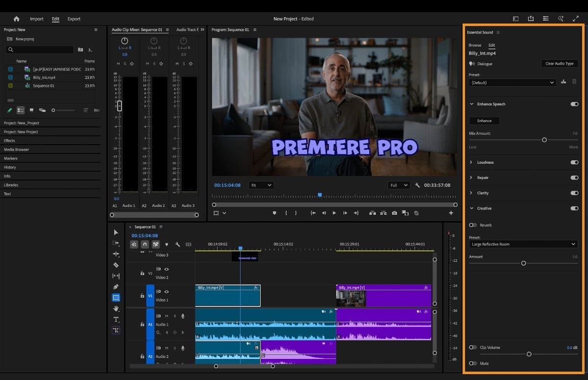Viewport: 588px width, 380px height.
Task: Enable the Snap magnet in the timeline
Action: [145, 244]
